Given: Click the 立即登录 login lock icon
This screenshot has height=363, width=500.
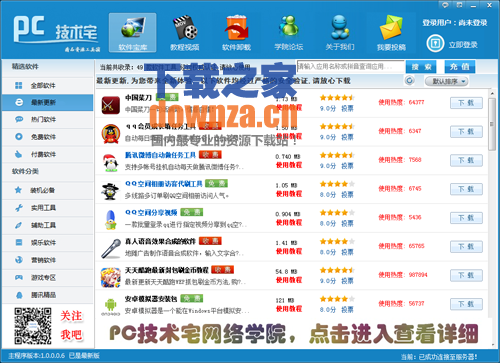Looking at the screenshot, I should [435, 44].
